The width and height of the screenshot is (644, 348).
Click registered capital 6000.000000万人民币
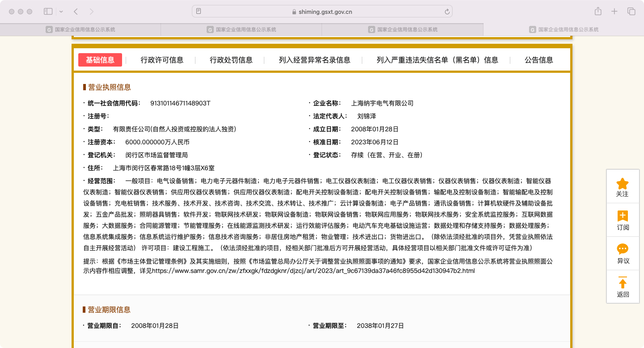tap(157, 142)
